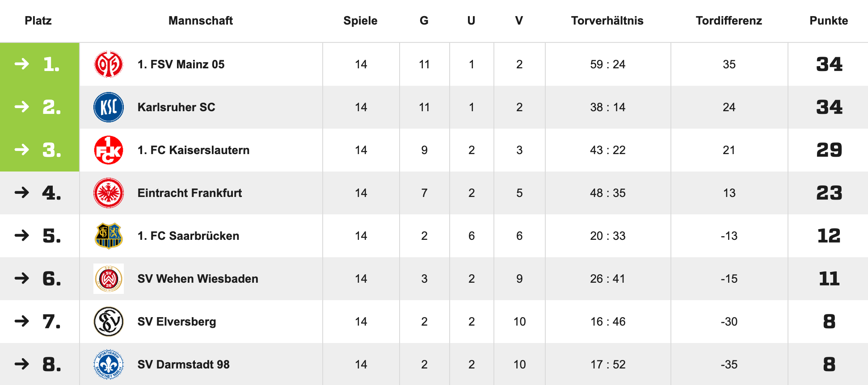This screenshot has height=385, width=868.
Task: Click the trend arrow beside rank 1
Action: (x=21, y=64)
